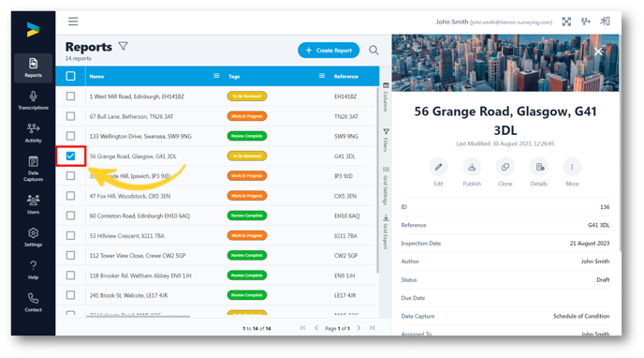The height and width of the screenshot is (358, 644).
Task: Open the Transcriptions microphone icon
Action: click(34, 97)
